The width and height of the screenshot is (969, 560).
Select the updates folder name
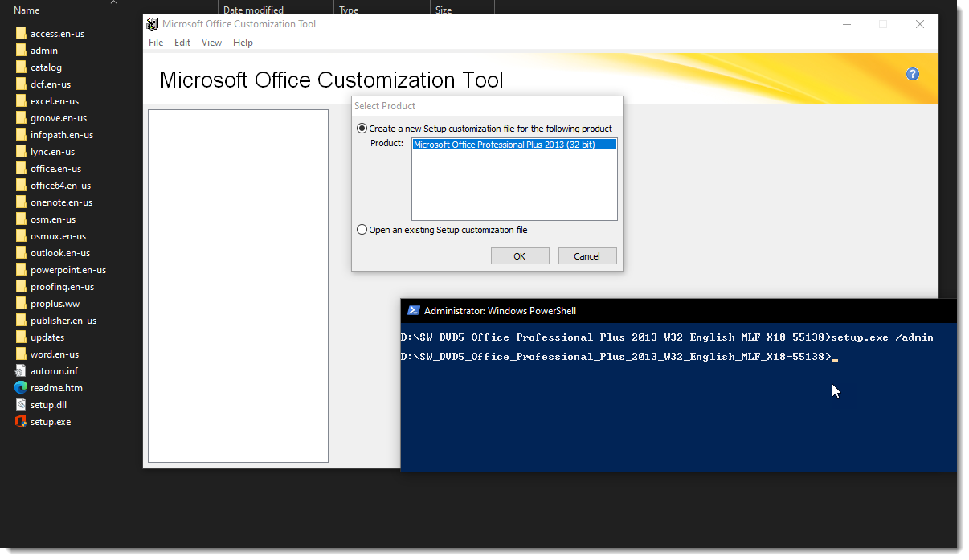[x=47, y=337]
